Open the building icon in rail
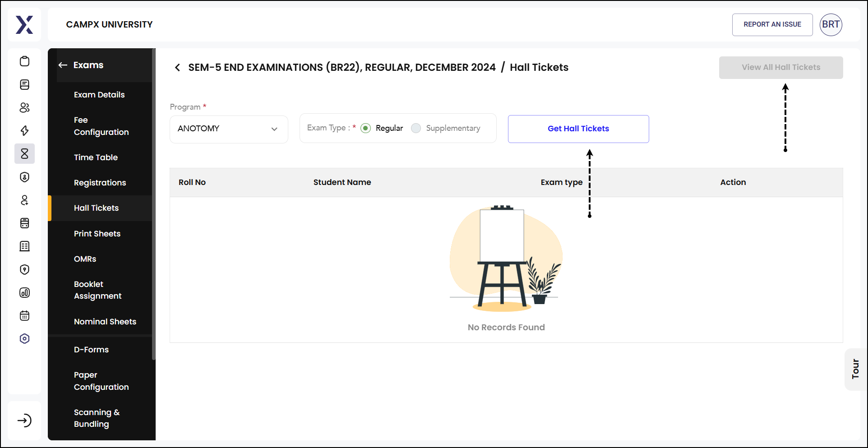Viewport: 868px width, 448px height. pyautogui.click(x=25, y=246)
